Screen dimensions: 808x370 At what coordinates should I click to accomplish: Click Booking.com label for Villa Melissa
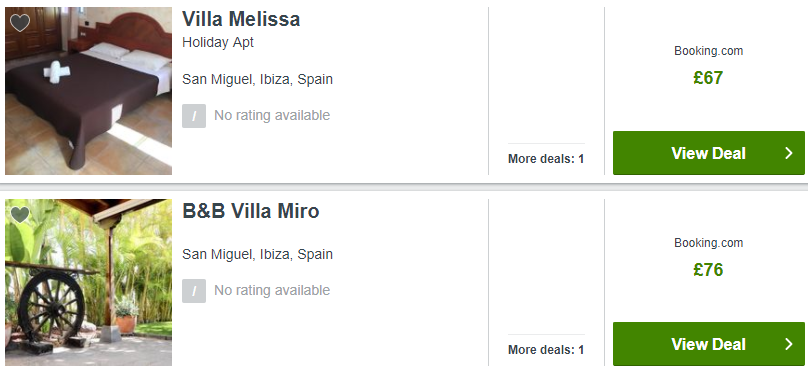pos(709,51)
